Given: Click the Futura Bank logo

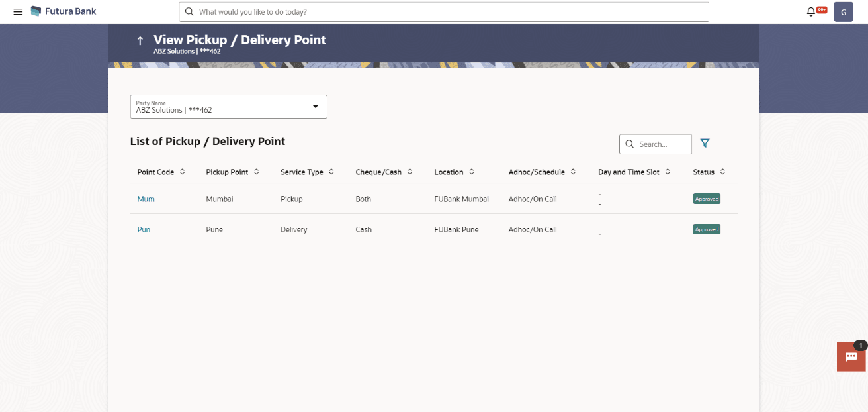Looking at the screenshot, I should pos(64,11).
